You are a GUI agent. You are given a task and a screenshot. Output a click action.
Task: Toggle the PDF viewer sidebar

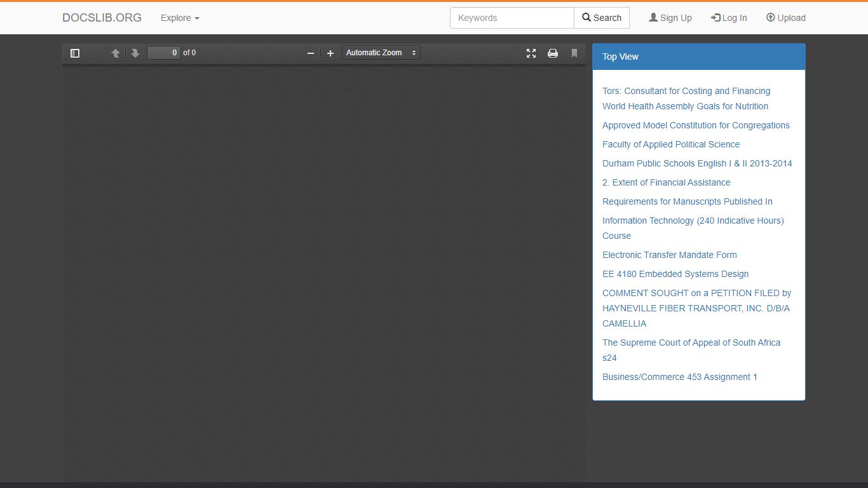(75, 53)
